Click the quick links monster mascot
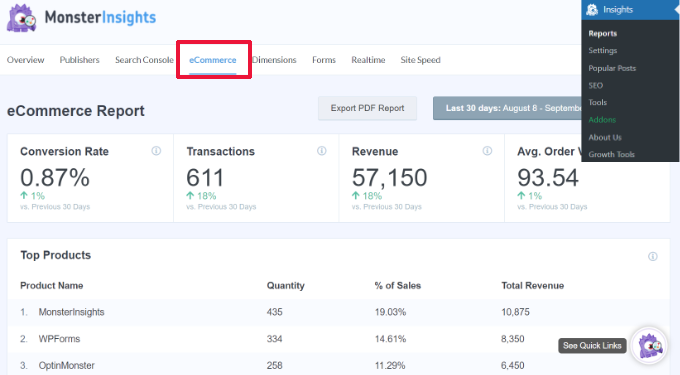This screenshot has width=680, height=375. coord(649,345)
